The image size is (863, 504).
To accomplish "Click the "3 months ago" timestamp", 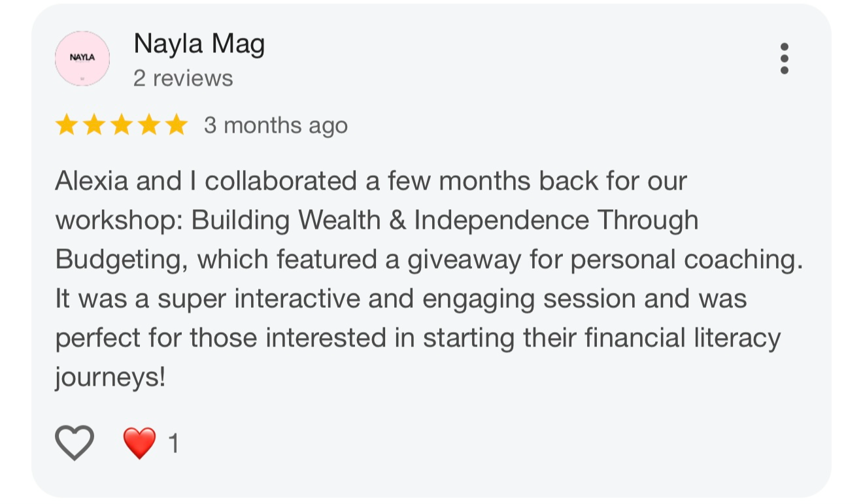I will click(275, 126).
